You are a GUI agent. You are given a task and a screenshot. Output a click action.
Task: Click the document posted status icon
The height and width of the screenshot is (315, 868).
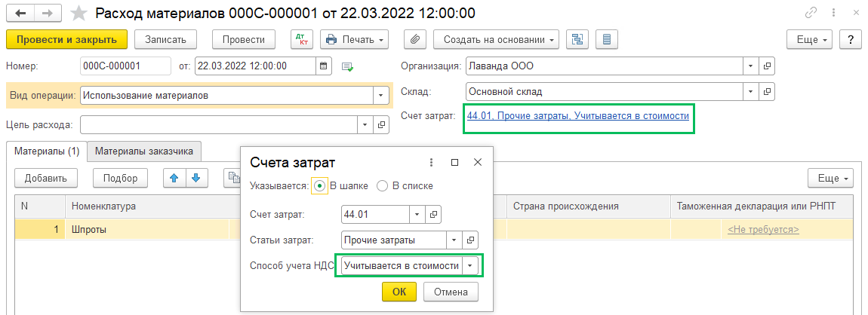(348, 66)
